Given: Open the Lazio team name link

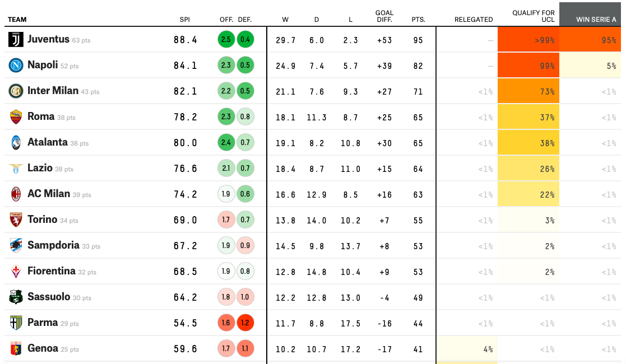Looking at the screenshot, I should tap(40, 168).
